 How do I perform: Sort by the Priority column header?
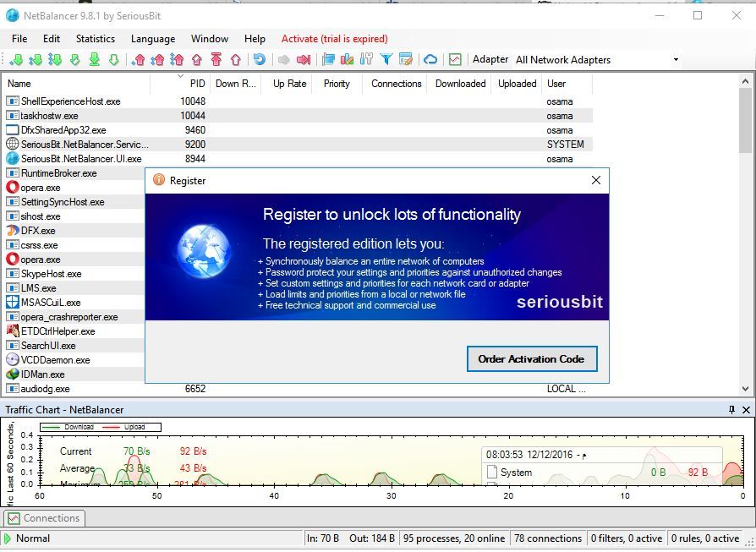coord(337,84)
